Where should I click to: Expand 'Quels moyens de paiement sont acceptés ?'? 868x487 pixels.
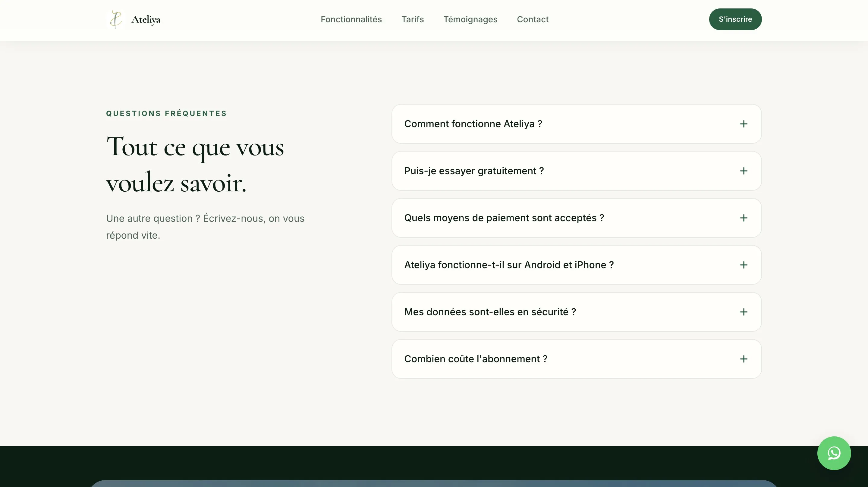click(x=576, y=218)
